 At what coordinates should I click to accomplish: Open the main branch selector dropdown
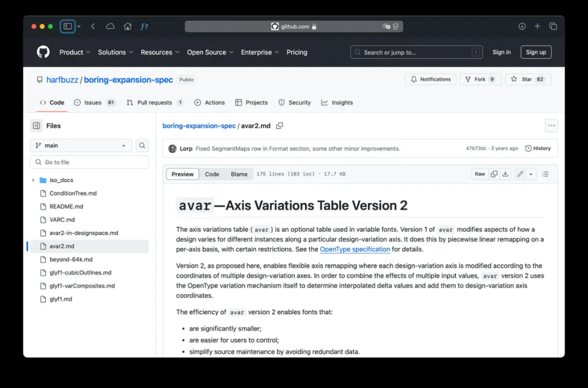(81, 145)
